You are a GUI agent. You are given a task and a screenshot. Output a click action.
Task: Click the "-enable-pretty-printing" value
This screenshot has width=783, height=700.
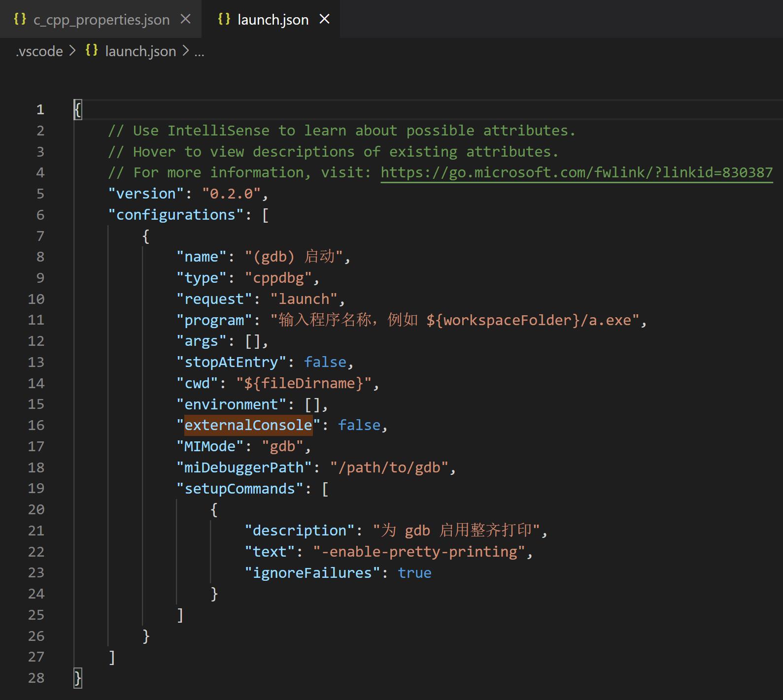[419, 552]
